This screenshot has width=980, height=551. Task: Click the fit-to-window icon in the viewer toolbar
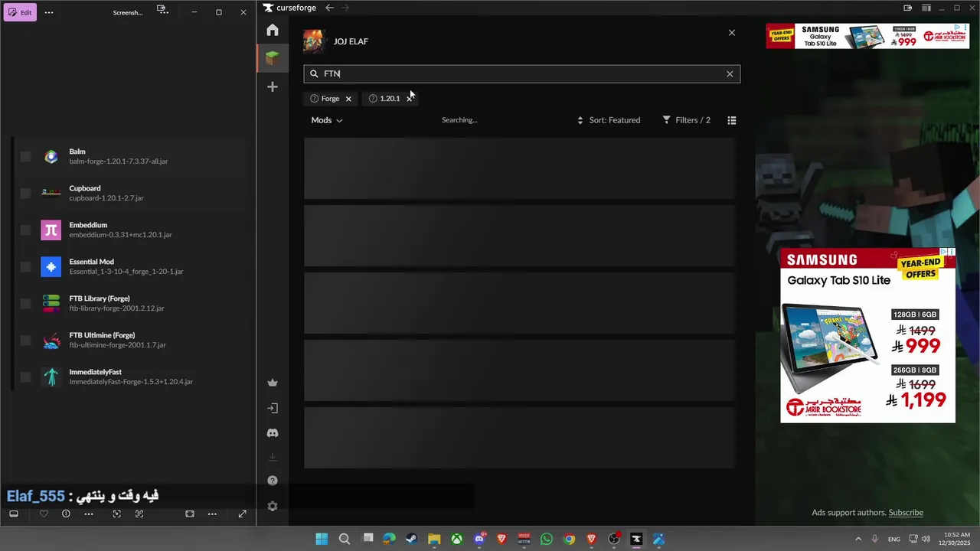(190, 514)
